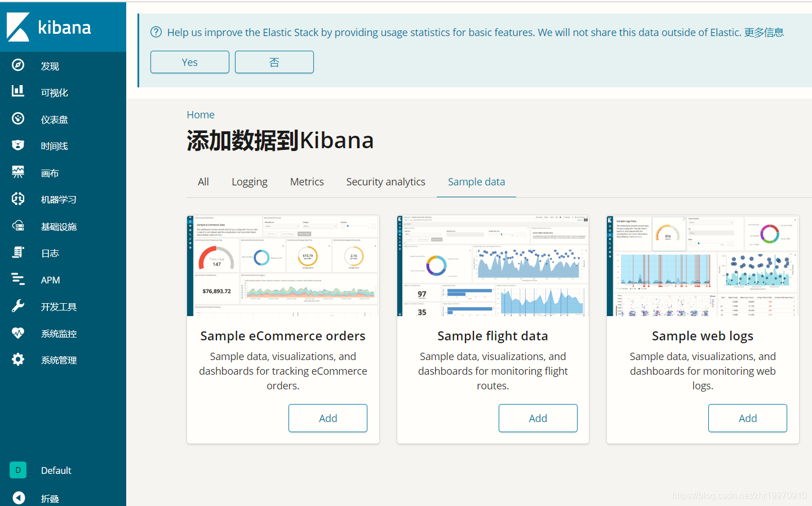812x506 pixels.
Task: Add the Sample eCommerce orders data
Action: pos(328,418)
